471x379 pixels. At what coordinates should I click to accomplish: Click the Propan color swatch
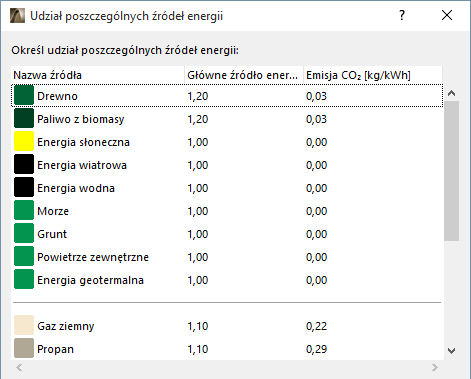coord(24,348)
